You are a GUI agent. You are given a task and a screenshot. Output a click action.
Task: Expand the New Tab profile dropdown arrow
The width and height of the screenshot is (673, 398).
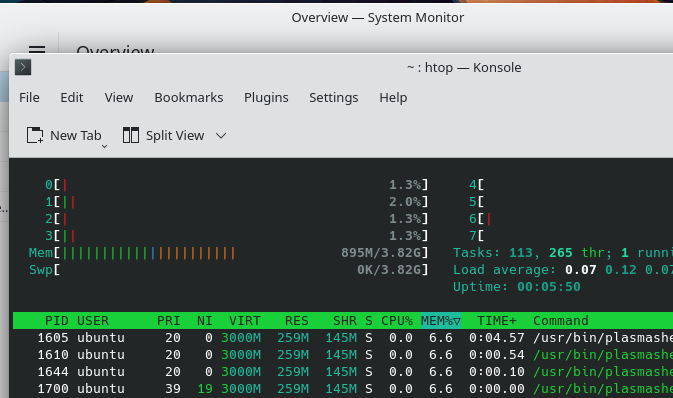pos(104,146)
